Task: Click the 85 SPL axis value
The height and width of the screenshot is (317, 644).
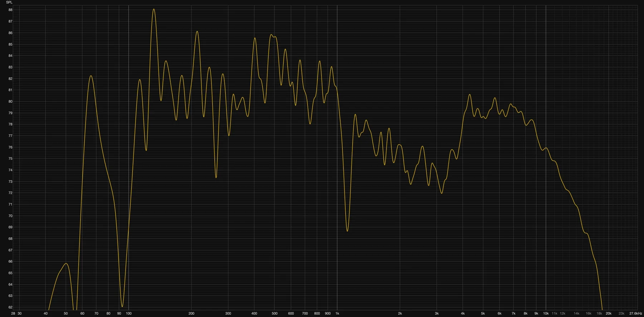Action: [x=10, y=44]
